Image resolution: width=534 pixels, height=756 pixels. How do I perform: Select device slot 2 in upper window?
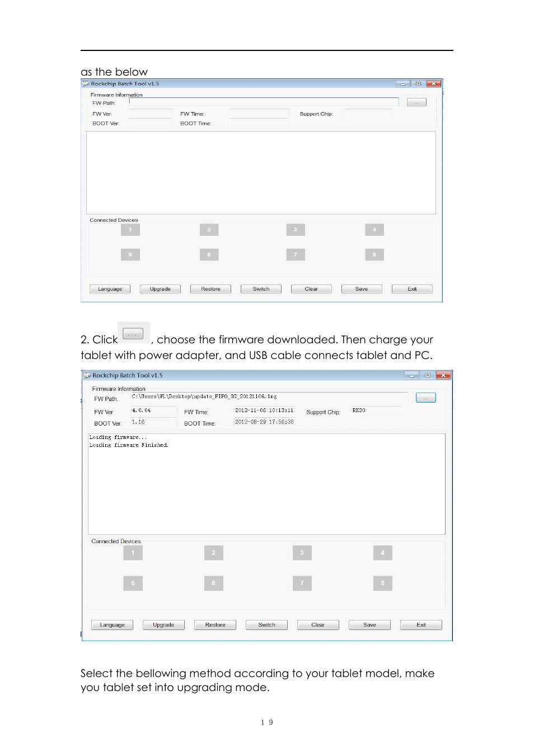click(x=209, y=230)
